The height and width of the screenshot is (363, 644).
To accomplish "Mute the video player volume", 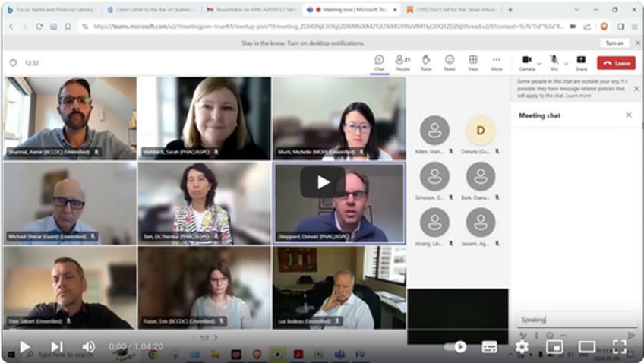I will click(x=88, y=347).
